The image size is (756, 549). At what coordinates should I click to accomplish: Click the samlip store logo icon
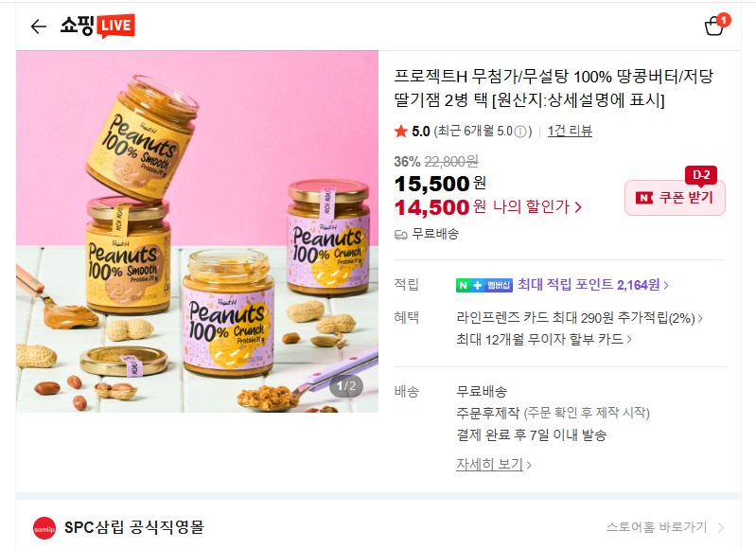pos(44,528)
